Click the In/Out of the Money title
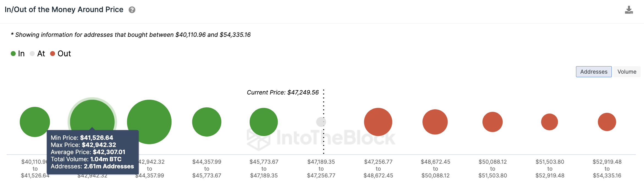This screenshot has width=644, height=192. click(x=64, y=10)
